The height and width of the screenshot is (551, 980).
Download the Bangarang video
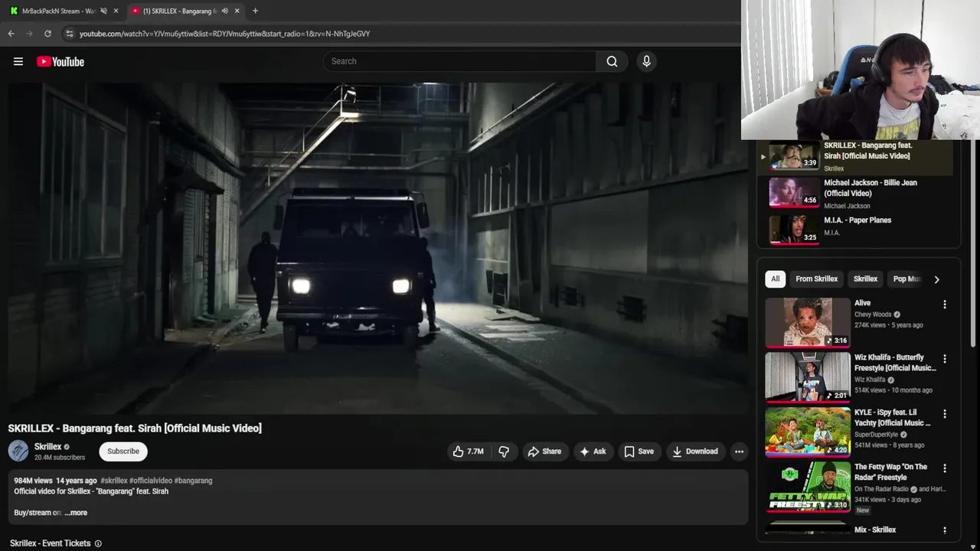coord(695,452)
